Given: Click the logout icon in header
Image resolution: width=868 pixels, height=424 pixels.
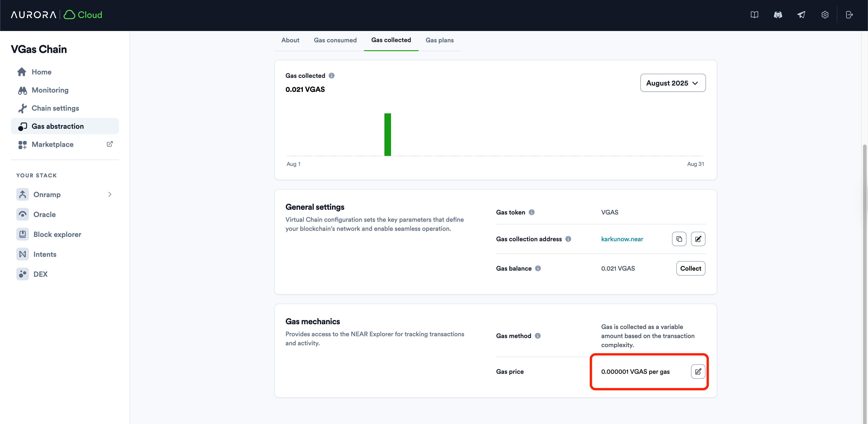Looking at the screenshot, I should (x=849, y=15).
